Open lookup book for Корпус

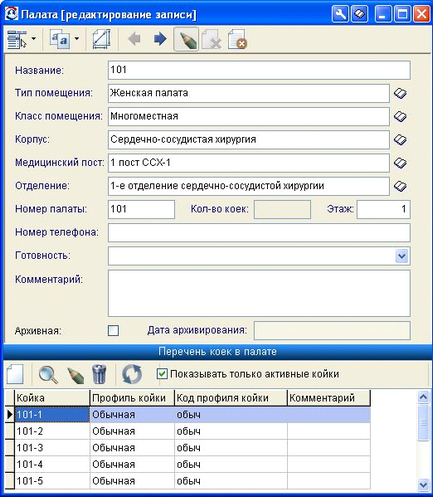click(x=400, y=140)
